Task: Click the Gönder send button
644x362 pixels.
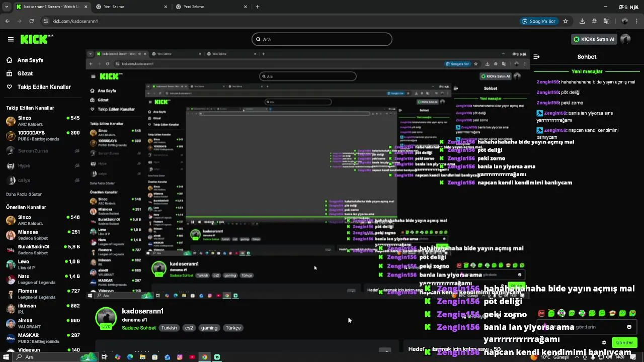Action: (624, 342)
